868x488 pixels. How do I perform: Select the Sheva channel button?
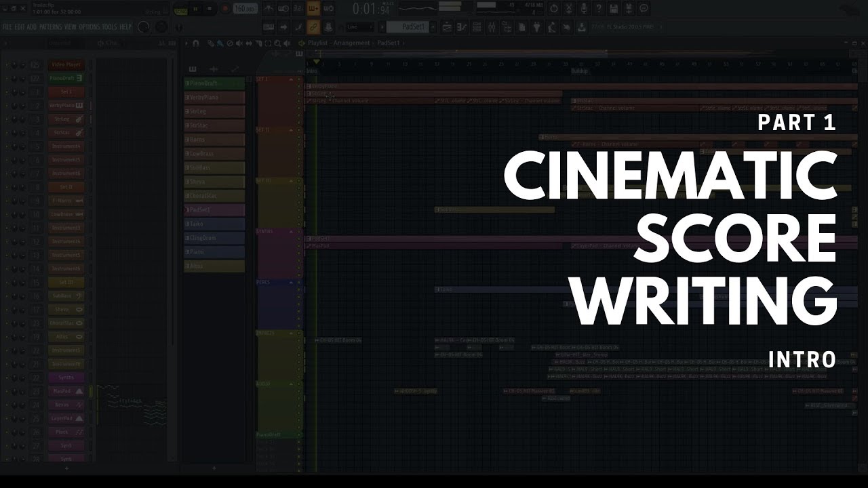pyautogui.click(x=66, y=310)
